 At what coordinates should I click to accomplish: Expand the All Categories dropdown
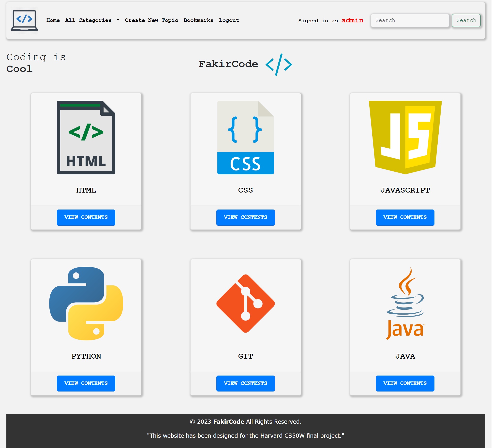[x=92, y=20]
